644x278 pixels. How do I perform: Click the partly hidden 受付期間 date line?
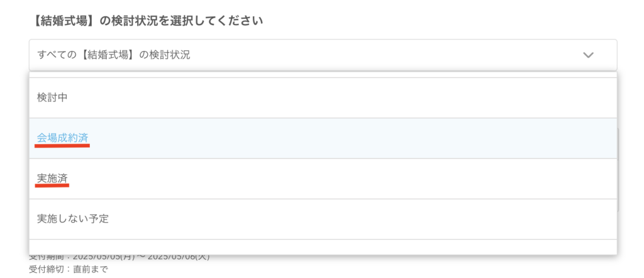119,258
